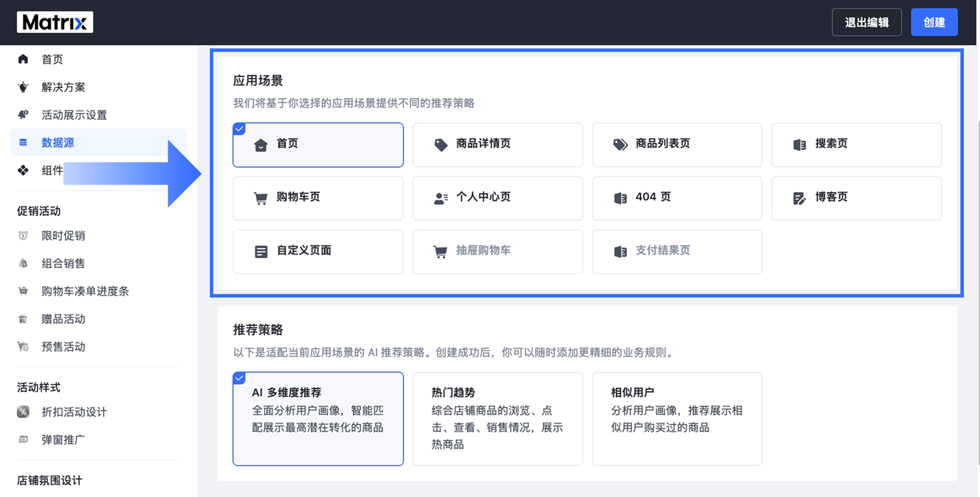Click the document icon in 自定义页面 card
The height and width of the screenshot is (497, 980).
pos(261,252)
